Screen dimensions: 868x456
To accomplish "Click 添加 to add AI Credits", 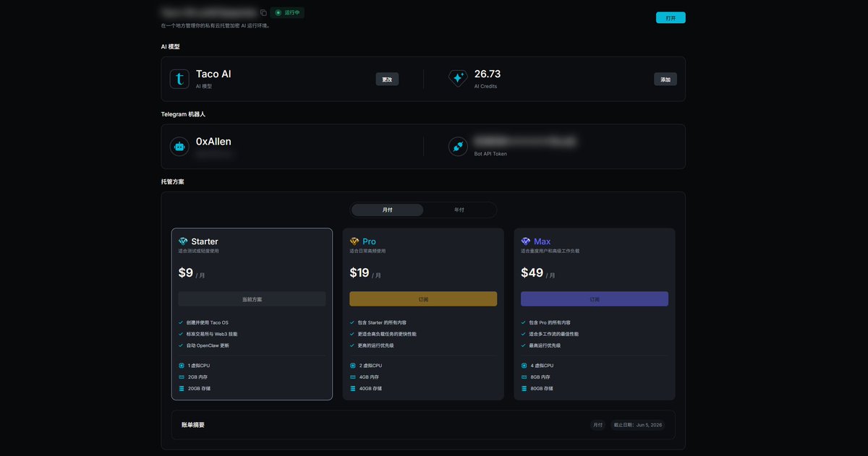I will pyautogui.click(x=665, y=79).
